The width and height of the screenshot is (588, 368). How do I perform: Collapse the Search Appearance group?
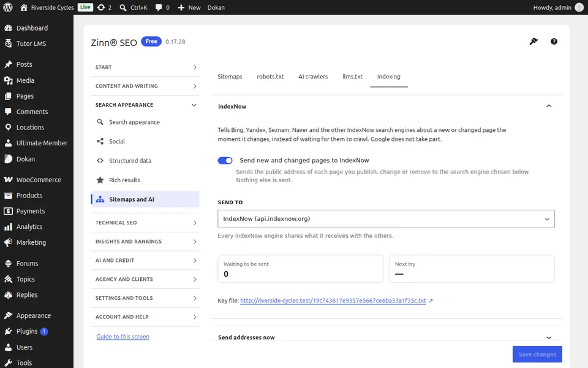coord(145,105)
